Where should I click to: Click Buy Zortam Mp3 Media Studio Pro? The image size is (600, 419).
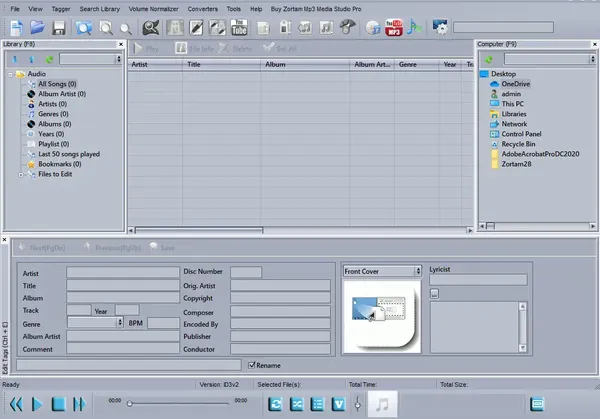[316, 9]
